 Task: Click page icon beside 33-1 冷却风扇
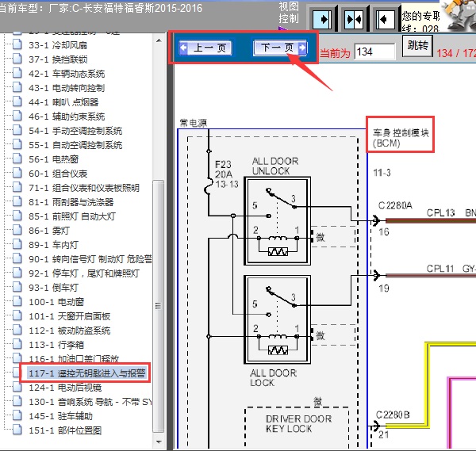(x=17, y=45)
